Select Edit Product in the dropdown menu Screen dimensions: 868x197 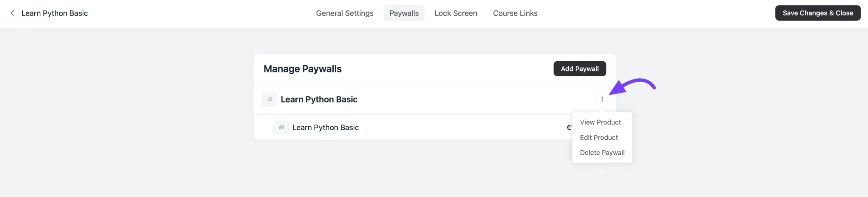599,137
